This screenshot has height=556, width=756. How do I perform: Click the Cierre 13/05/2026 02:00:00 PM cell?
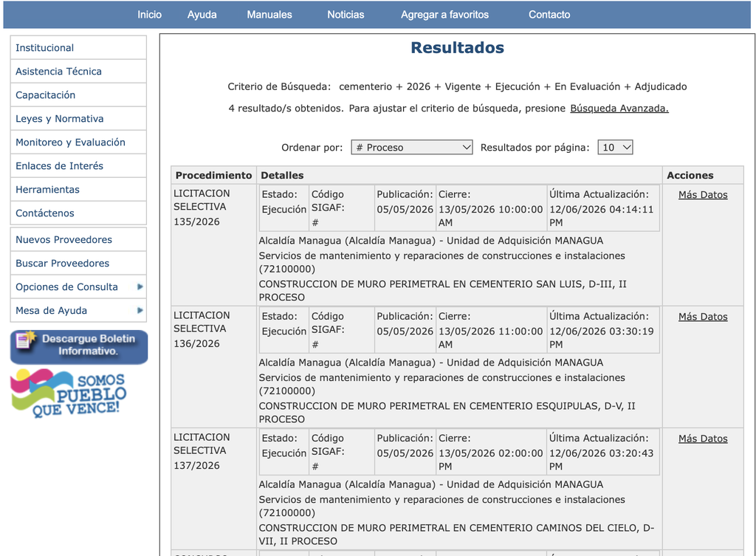point(491,453)
